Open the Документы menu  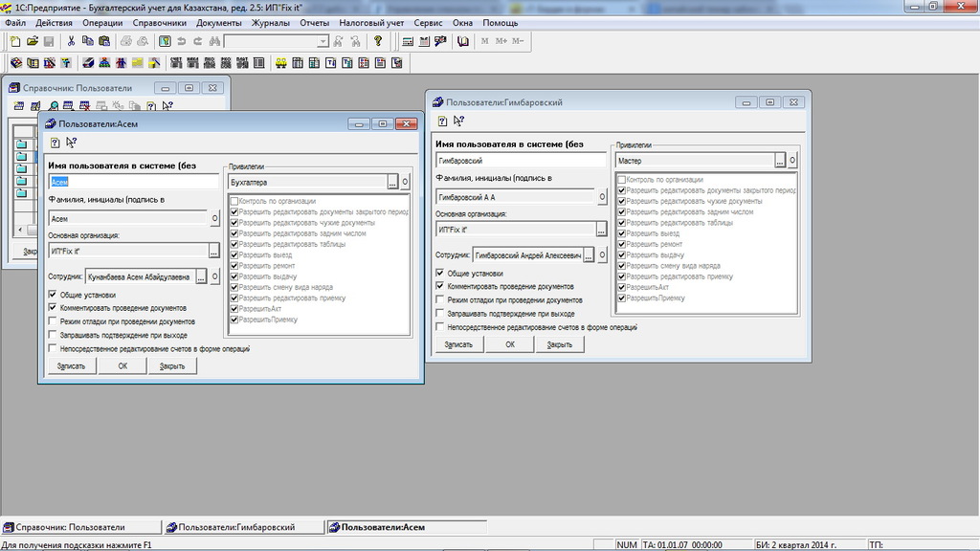click(219, 23)
